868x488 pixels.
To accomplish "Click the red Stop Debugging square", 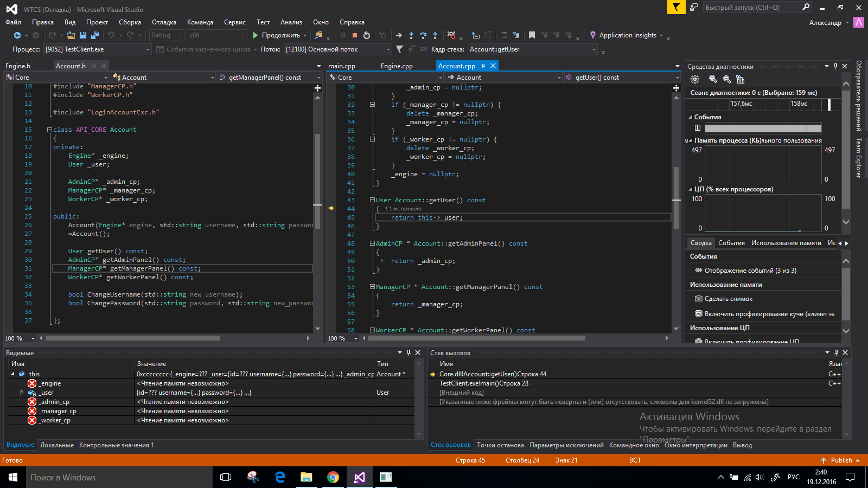I will pyautogui.click(x=355, y=35).
